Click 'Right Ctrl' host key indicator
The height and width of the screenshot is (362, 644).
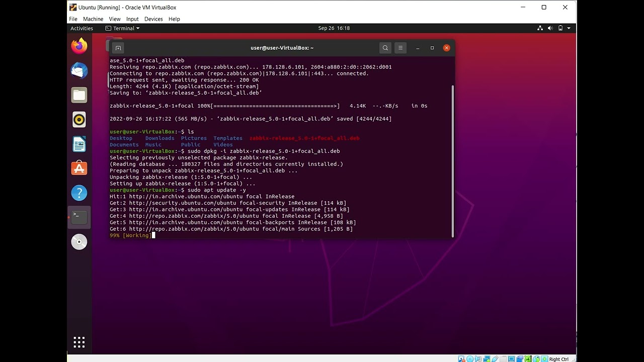(558, 359)
